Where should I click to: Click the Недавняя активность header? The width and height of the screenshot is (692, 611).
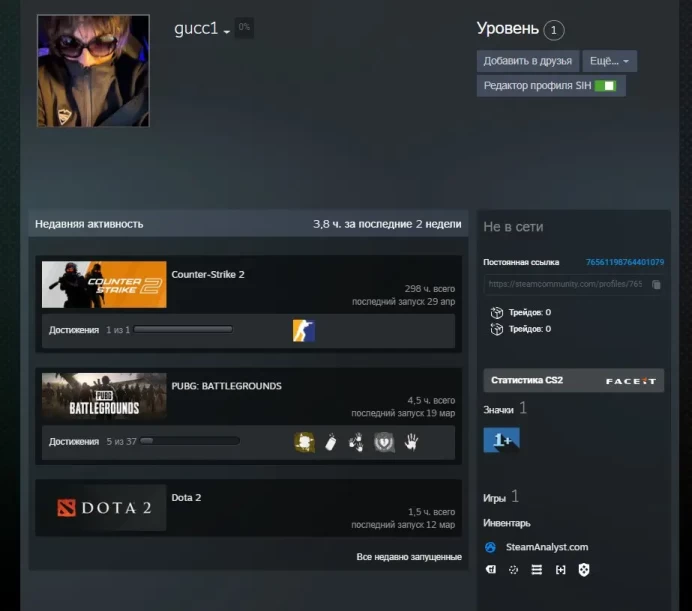(89, 224)
